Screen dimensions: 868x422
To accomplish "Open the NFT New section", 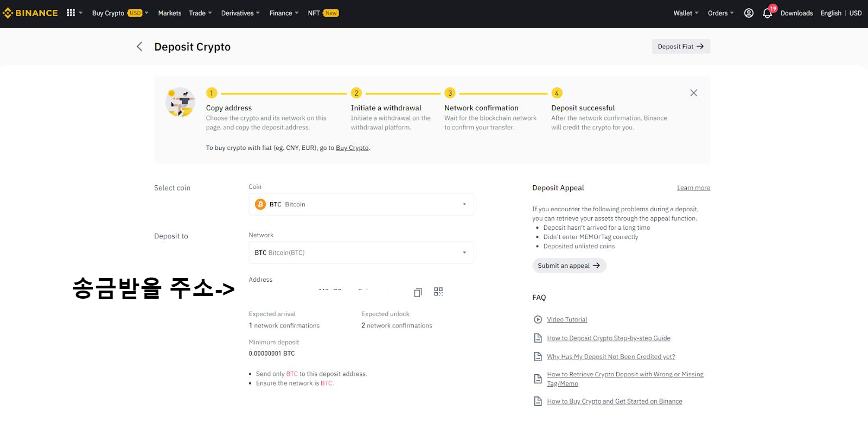I will (x=323, y=13).
